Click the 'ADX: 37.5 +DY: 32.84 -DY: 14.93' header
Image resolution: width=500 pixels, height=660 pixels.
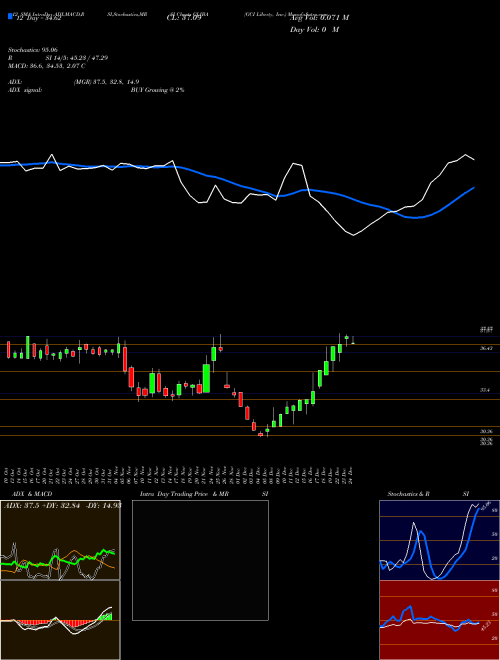click(x=62, y=506)
